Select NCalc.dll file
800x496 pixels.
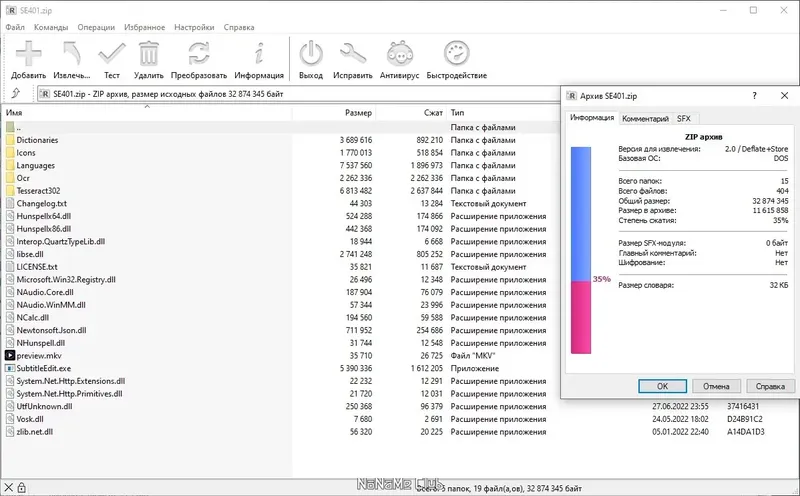coord(33,317)
